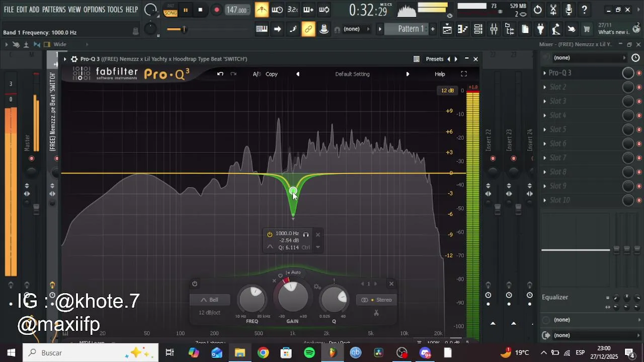The image size is (644, 362).
Task: Toggle Slot 2 enable knob in mixer
Action: click(628, 87)
